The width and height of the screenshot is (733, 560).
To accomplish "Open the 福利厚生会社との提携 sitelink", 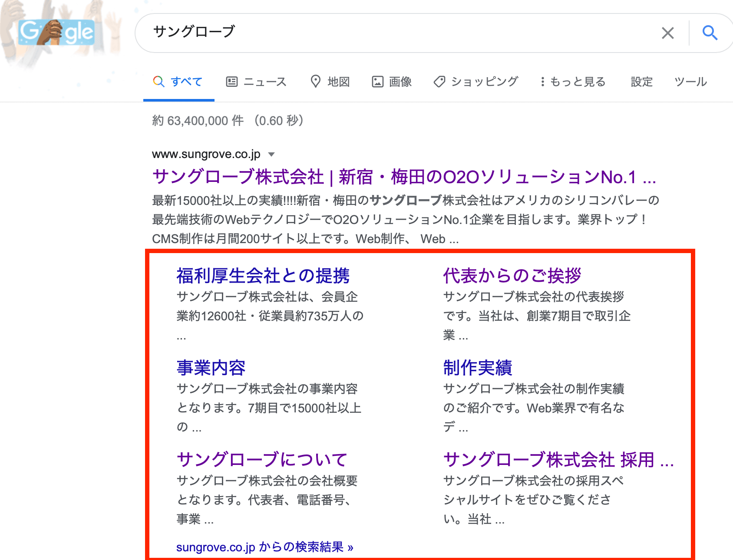I will click(x=263, y=276).
